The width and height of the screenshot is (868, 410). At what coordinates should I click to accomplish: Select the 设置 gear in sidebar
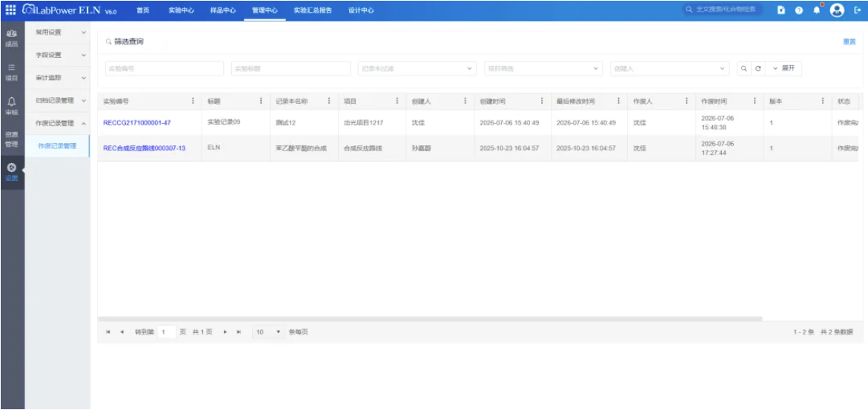tap(12, 172)
